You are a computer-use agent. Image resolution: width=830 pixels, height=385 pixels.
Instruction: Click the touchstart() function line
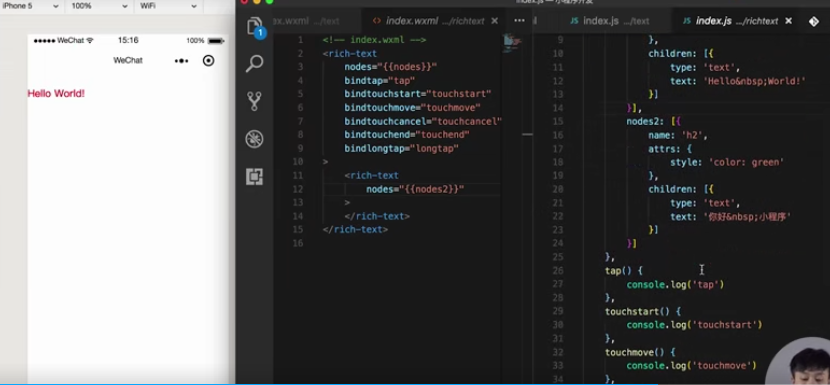(x=643, y=311)
